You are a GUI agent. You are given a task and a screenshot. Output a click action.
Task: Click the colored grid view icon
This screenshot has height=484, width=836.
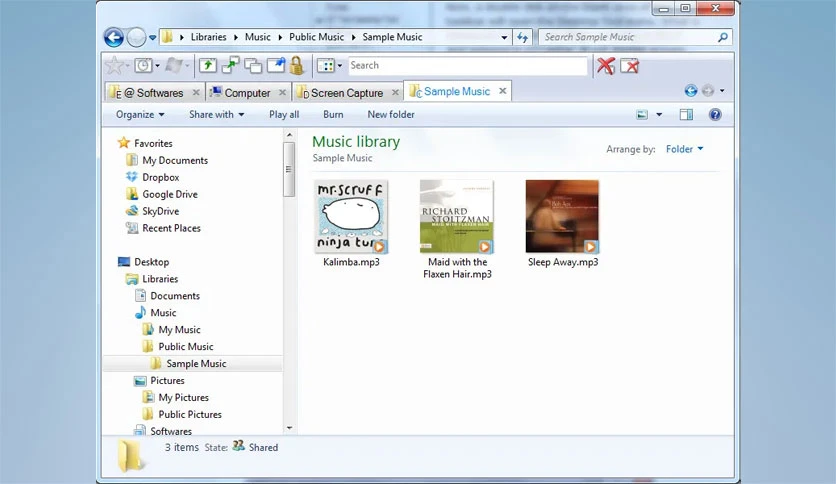tap(326, 66)
